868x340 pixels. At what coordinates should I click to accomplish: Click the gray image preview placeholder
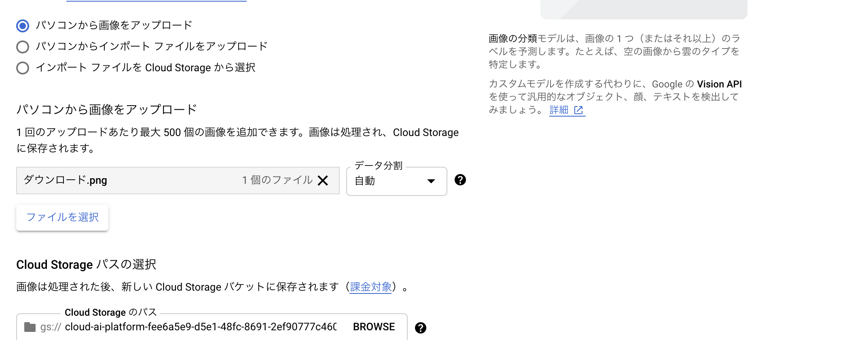click(x=644, y=9)
